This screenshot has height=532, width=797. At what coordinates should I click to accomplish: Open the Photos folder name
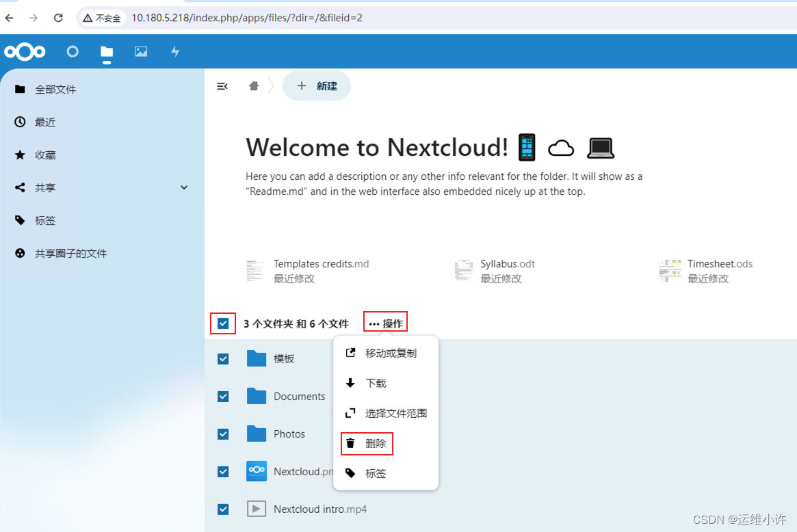(x=289, y=434)
